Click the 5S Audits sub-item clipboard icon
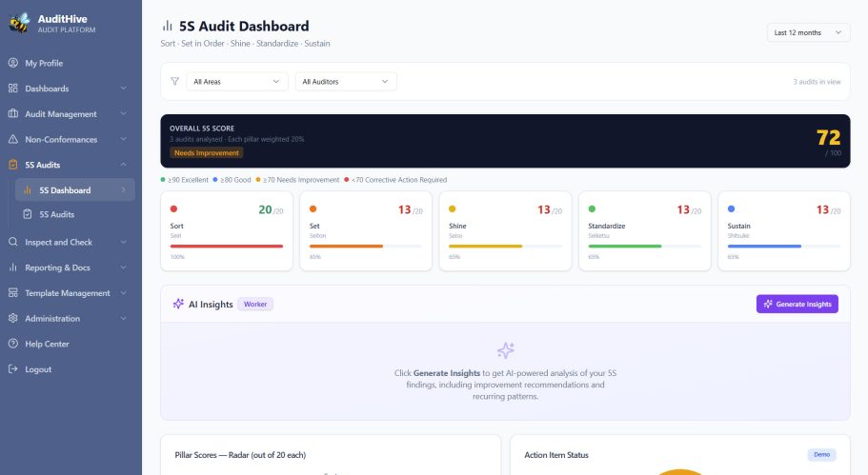 click(27, 214)
